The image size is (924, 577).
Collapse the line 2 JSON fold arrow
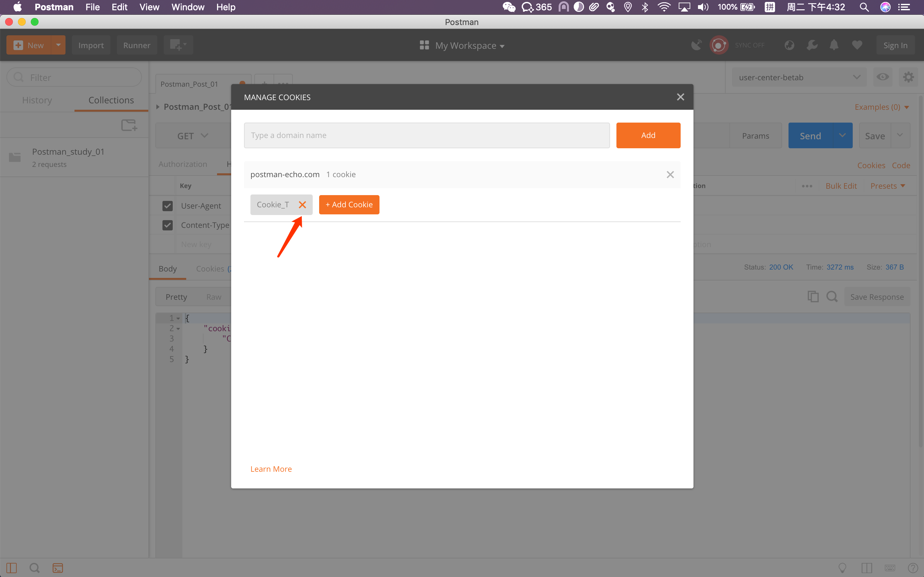click(x=178, y=329)
